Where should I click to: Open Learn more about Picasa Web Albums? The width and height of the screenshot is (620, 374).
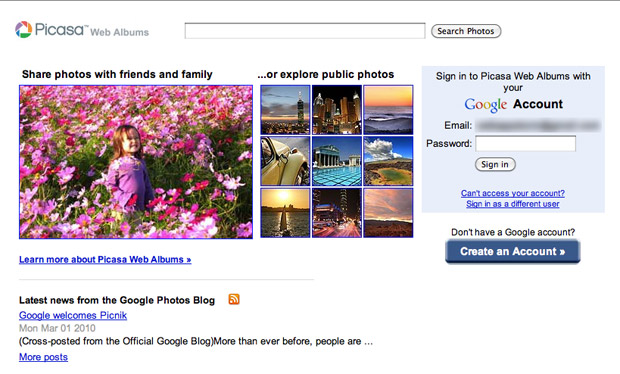tap(105, 259)
